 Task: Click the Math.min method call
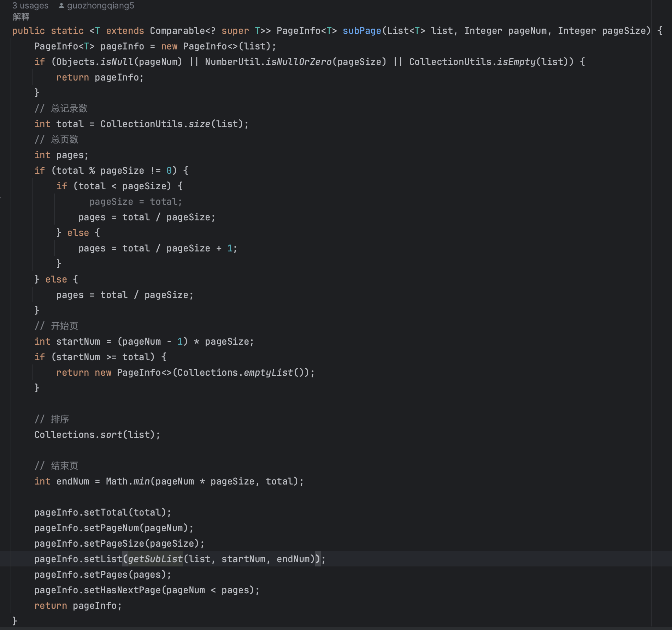(x=141, y=481)
